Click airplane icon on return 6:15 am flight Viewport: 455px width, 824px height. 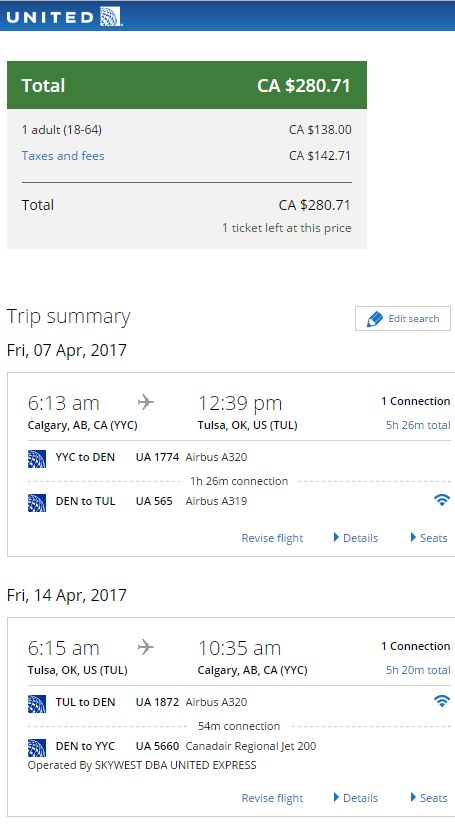tap(146, 647)
